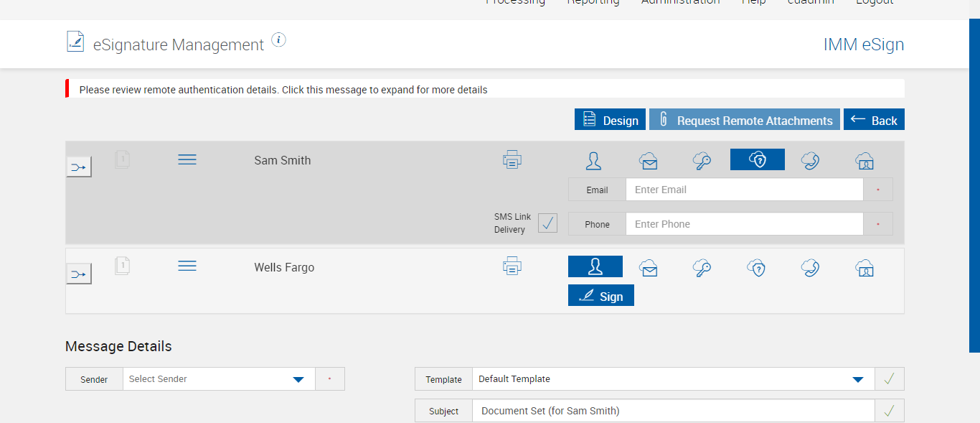Click Request Remote Attachments button
This screenshot has width=980, height=423.
pyautogui.click(x=745, y=120)
